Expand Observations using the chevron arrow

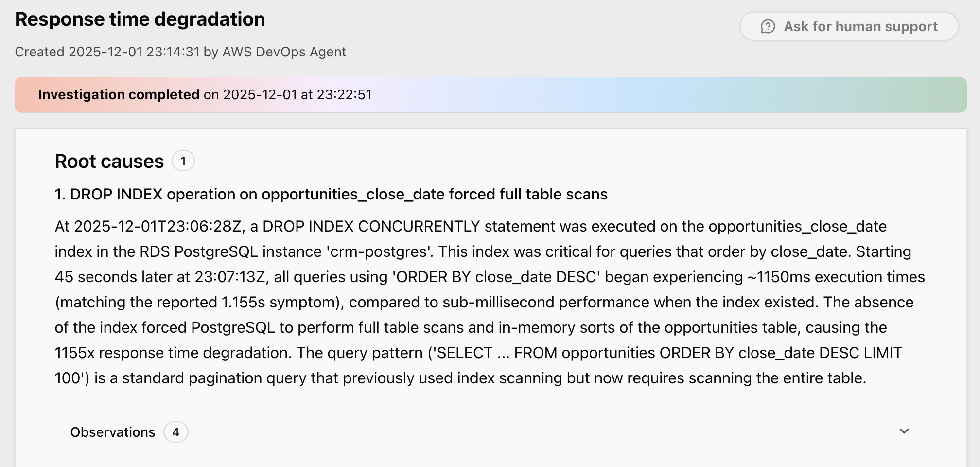pyautogui.click(x=904, y=431)
